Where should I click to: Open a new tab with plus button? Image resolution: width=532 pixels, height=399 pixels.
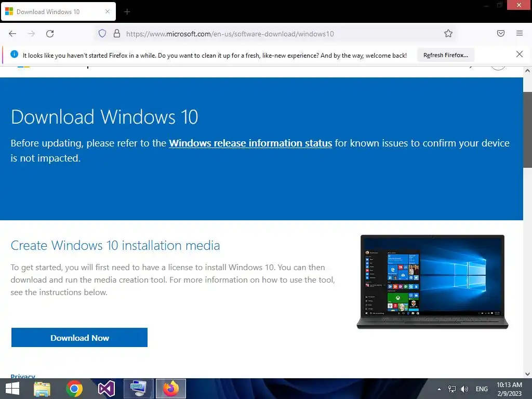click(x=127, y=12)
